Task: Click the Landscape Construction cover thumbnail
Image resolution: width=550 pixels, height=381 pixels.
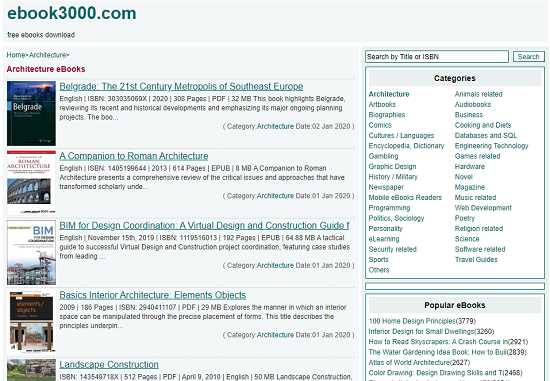Action: [31, 370]
